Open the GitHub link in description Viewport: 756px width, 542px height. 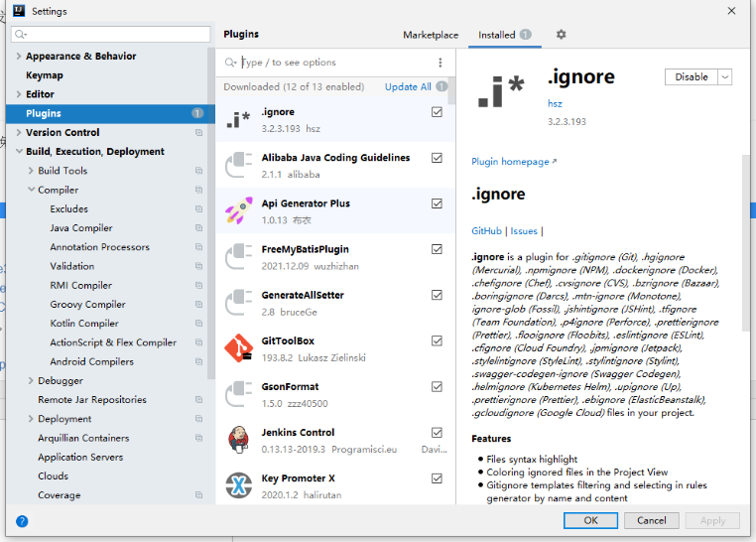(x=486, y=231)
